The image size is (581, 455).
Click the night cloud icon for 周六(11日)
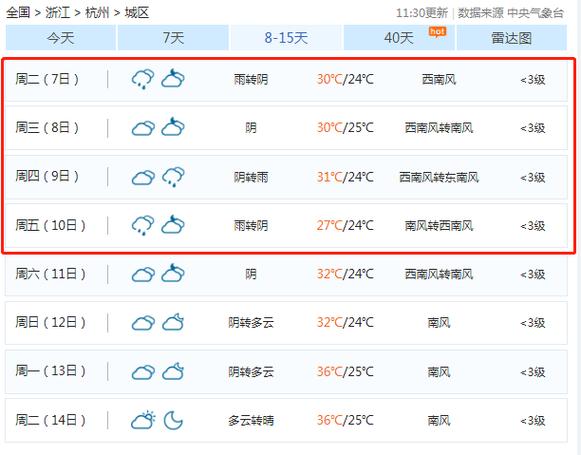(x=173, y=273)
